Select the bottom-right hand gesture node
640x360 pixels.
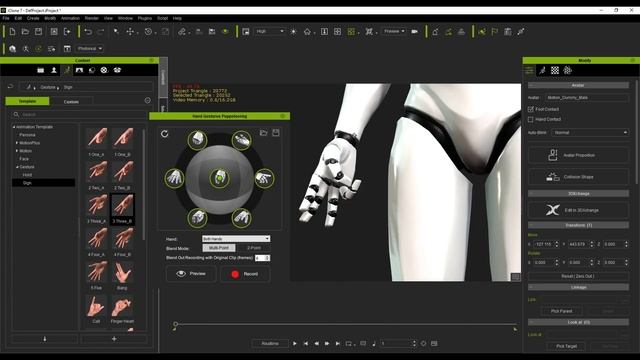(242, 218)
